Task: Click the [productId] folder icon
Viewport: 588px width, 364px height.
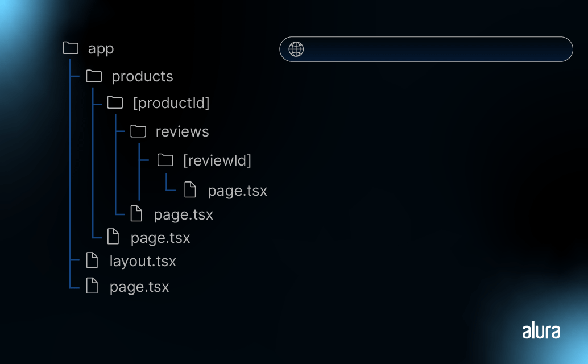Action: coord(115,103)
